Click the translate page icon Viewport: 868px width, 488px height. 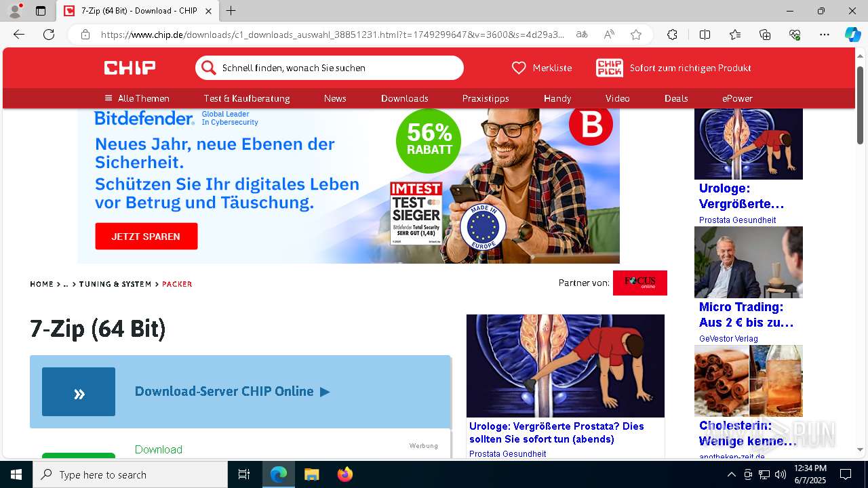582,35
